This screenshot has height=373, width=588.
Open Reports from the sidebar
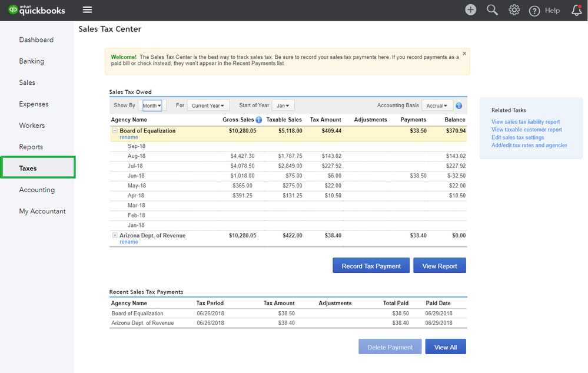coord(31,147)
